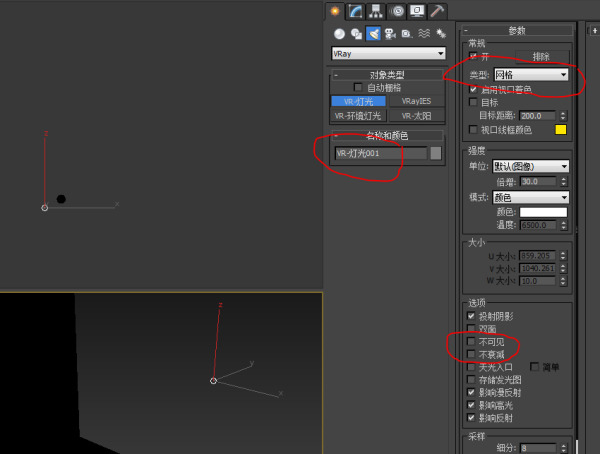Toggle the 存储发光图 checkbox

[x=471, y=379]
